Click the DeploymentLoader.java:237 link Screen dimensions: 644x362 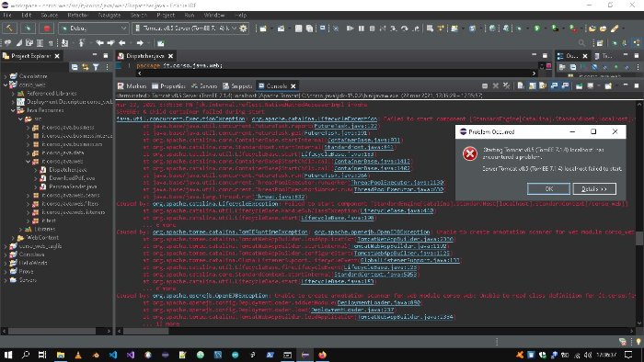[352, 310]
